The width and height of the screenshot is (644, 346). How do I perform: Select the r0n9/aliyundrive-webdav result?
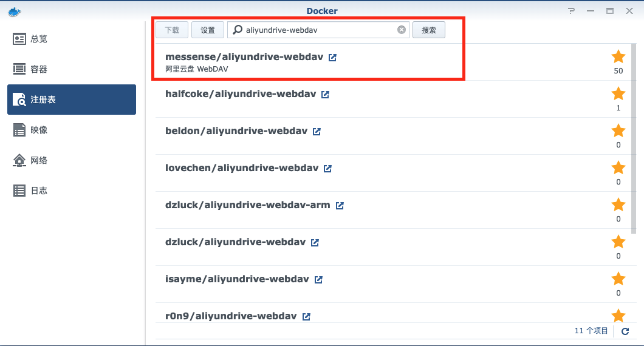coord(394,313)
